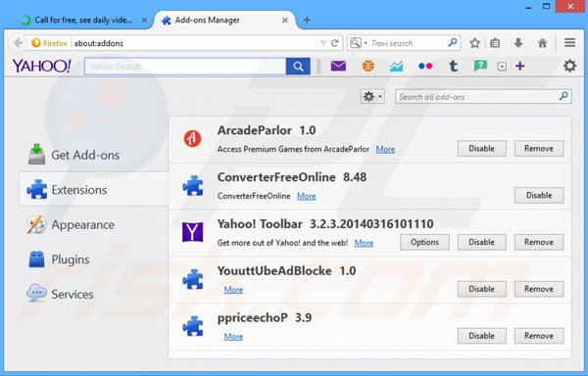The image size is (588, 376).
Task: Click magnifier in Search all add-ons
Action: click(563, 96)
